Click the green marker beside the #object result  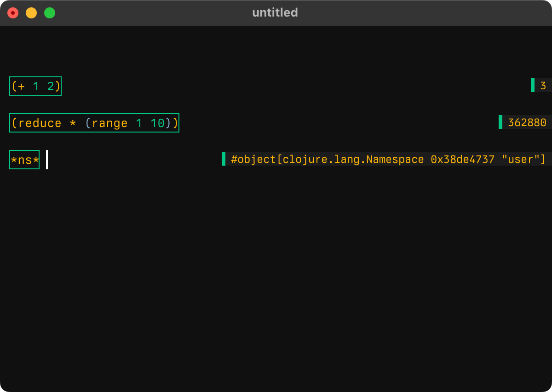click(224, 159)
